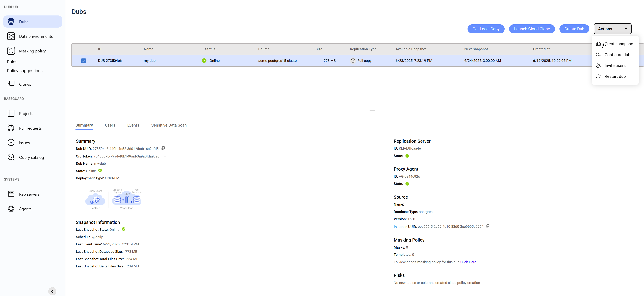Click the Full copy help question icon
The image size is (644, 296).
tap(353, 61)
